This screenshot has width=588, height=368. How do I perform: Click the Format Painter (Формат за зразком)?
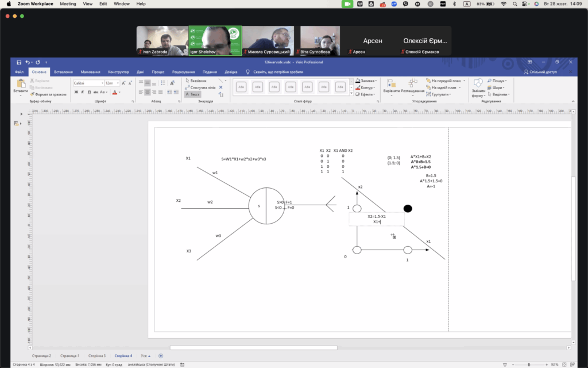[x=51, y=94]
